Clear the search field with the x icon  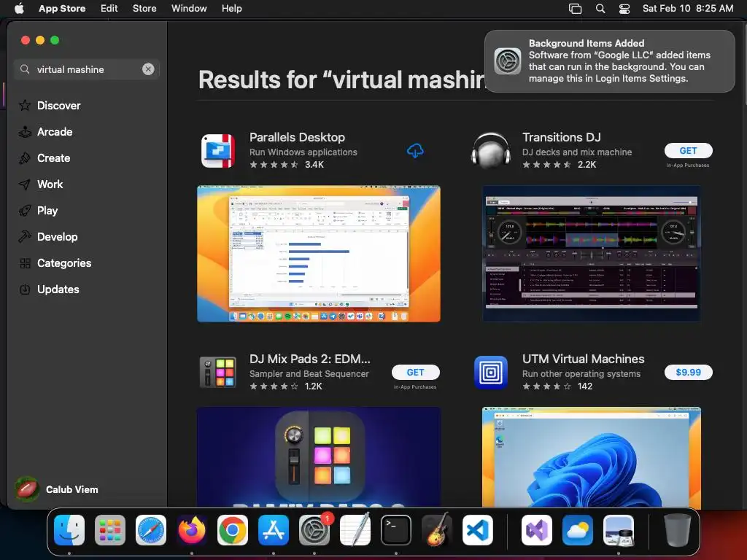pyautogui.click(x=148, y=69)
